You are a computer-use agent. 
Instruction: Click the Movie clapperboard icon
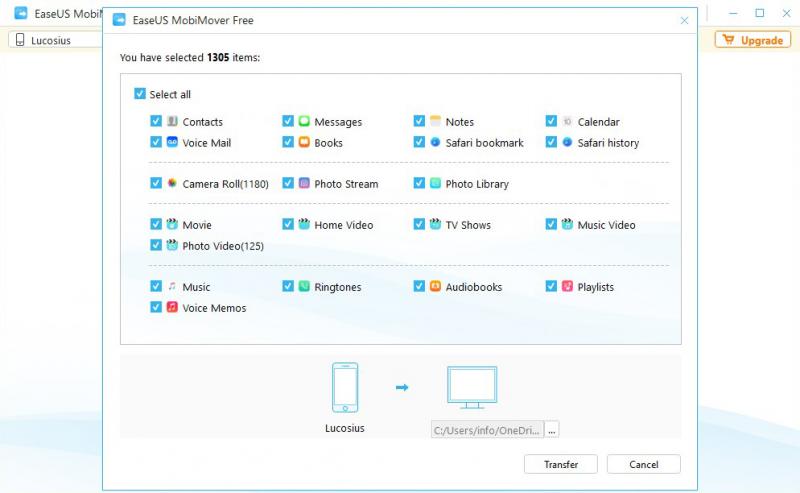pyautogui.click(x=172, y=224)
